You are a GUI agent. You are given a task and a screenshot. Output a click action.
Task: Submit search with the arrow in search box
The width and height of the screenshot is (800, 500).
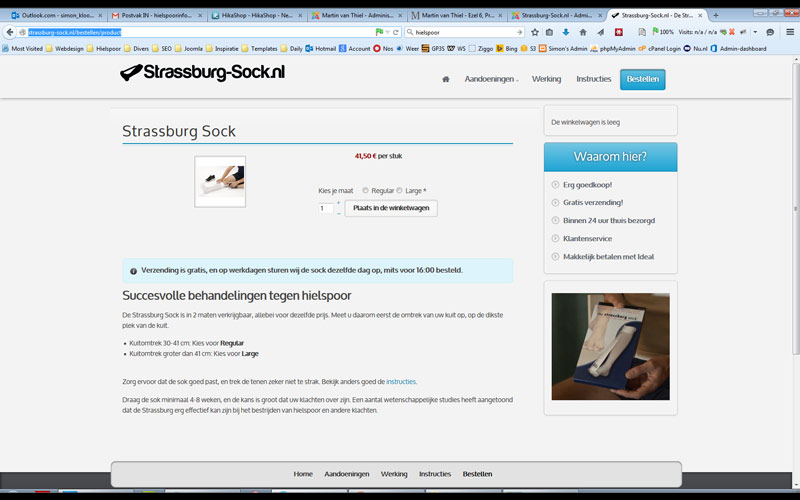(519, 32)
